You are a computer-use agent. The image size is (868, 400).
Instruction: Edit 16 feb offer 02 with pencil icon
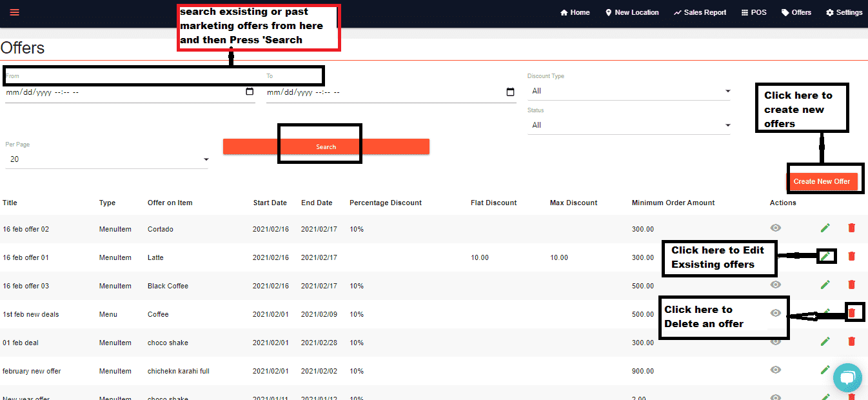825,228
